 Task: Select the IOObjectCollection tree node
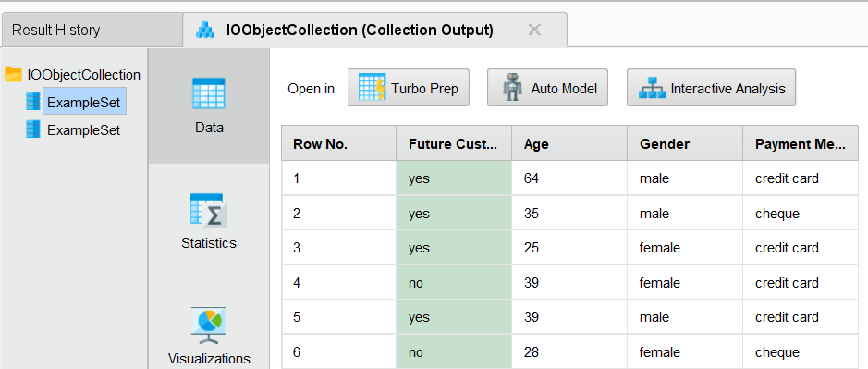pyautogui.click(x=83, y=74)
